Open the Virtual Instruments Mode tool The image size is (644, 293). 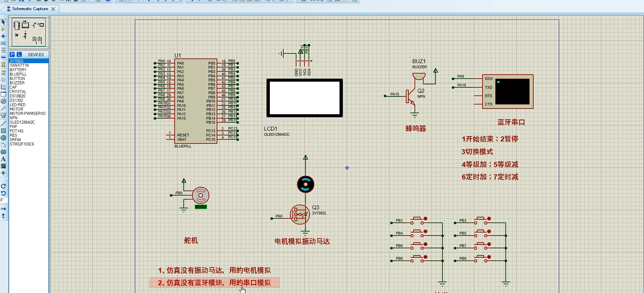pyautogui.click(x=3, y=115)
